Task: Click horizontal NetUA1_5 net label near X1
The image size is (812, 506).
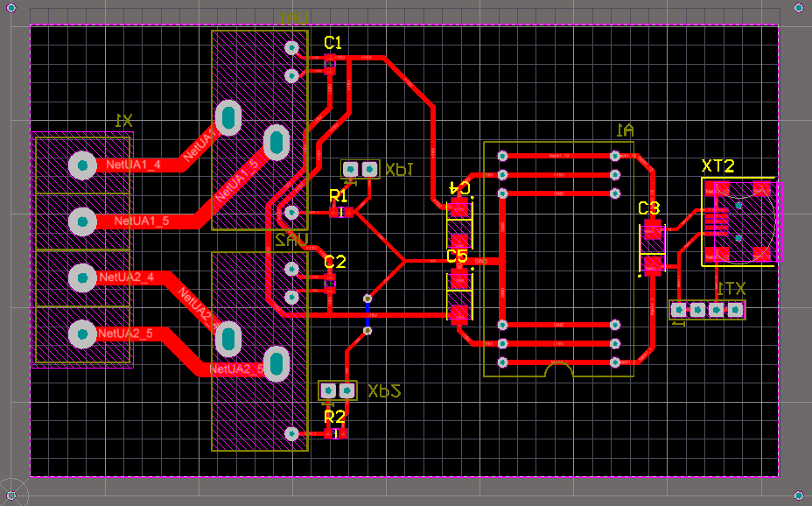Action: click(142, 221)
